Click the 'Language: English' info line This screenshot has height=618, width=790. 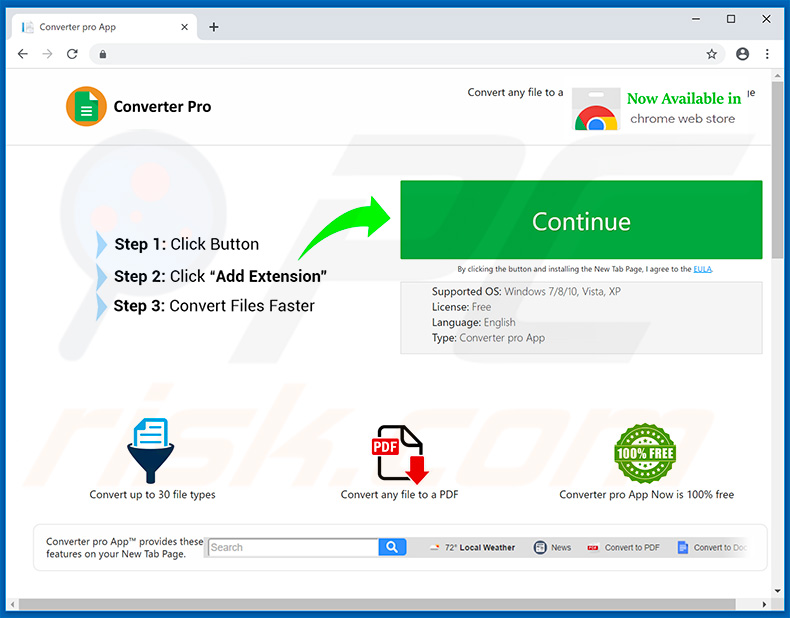[x=473, y=322]
